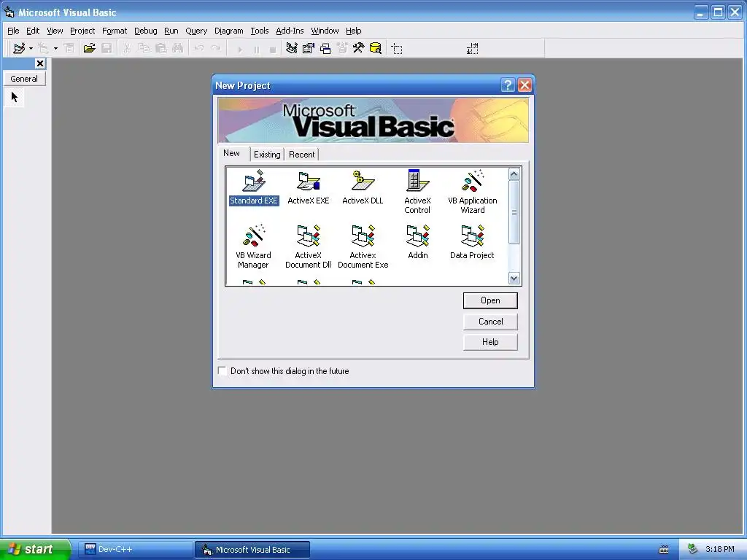Click the Add Form toolbar icon
This screenshot has height=560, width=747.
coord(43,48)
